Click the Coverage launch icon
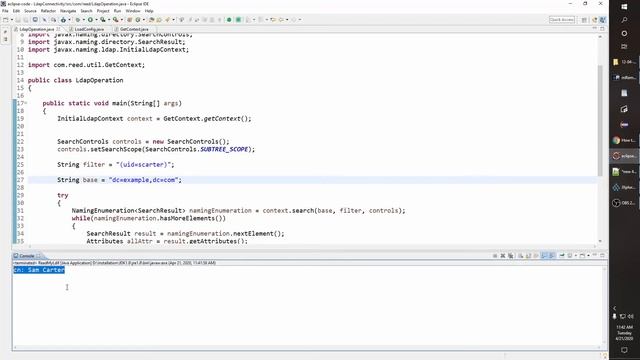This screenshot has width=640, height=360. [102, 20]
